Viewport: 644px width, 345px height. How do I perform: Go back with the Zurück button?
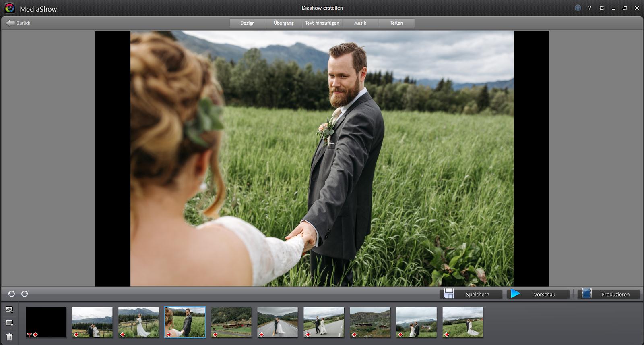point(19,23)
